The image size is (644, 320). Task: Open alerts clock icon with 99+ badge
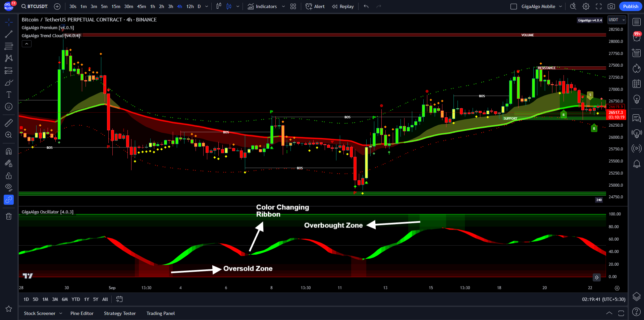(636, 37)
